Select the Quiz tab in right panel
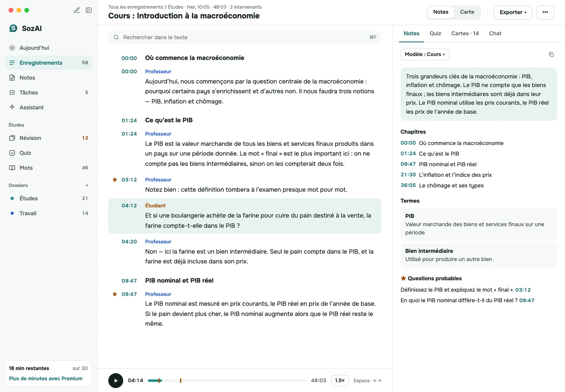 coord(435,34)
